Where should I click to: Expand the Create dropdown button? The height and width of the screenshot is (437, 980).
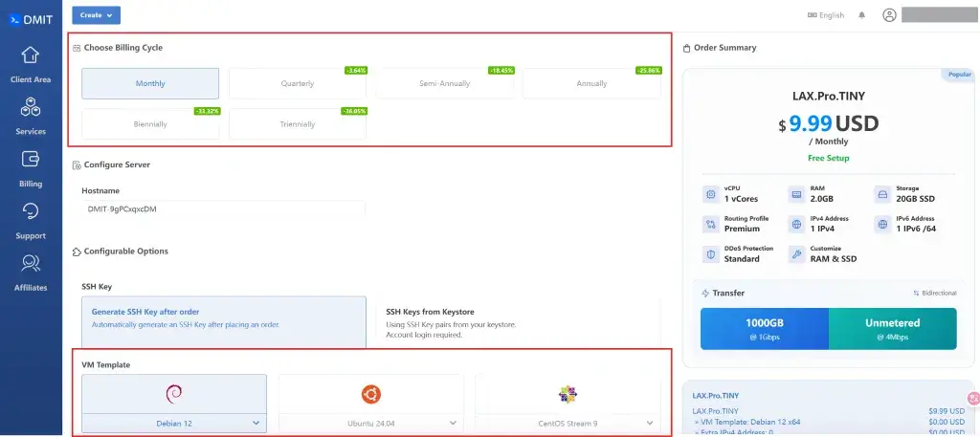coord(96,15)
